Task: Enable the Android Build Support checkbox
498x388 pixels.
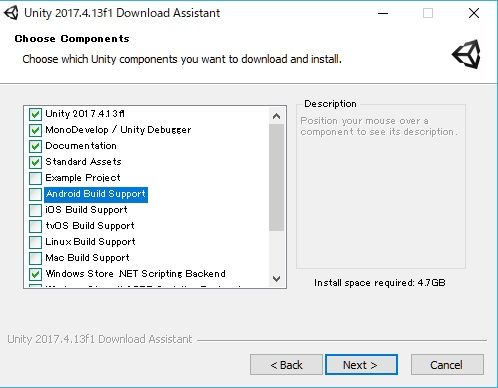Action: coord(35,194)
